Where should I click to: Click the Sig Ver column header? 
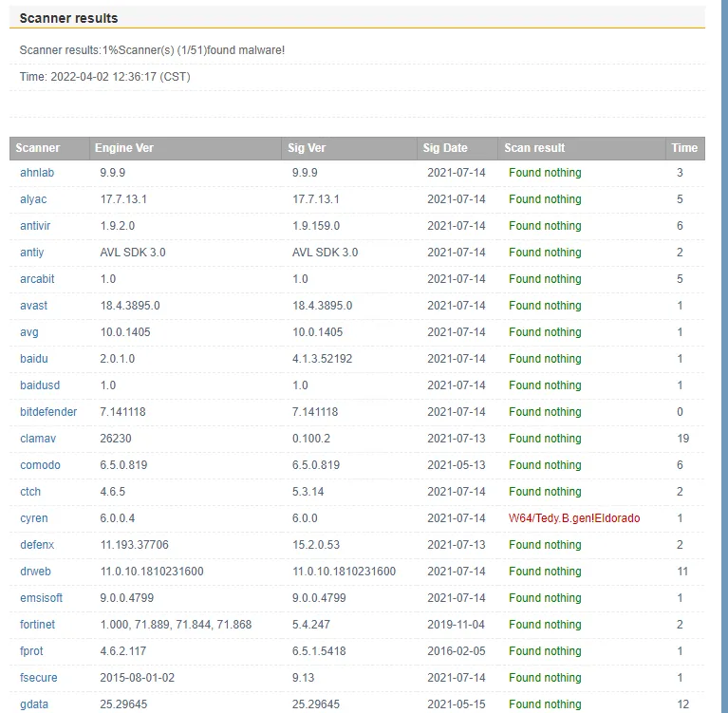pyautogui.click(x=307, y=148)
